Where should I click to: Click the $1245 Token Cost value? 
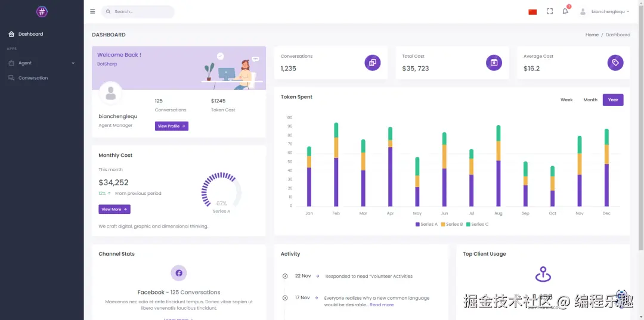218,101
